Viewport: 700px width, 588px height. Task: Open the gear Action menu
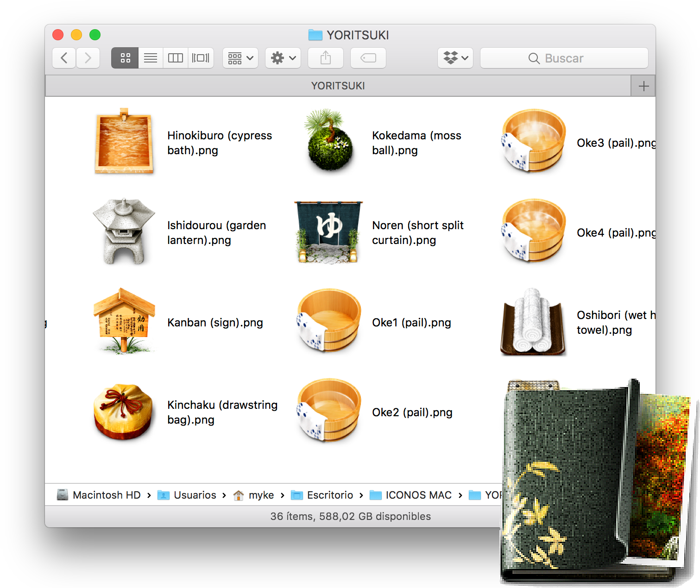click(x=283, y=58)
